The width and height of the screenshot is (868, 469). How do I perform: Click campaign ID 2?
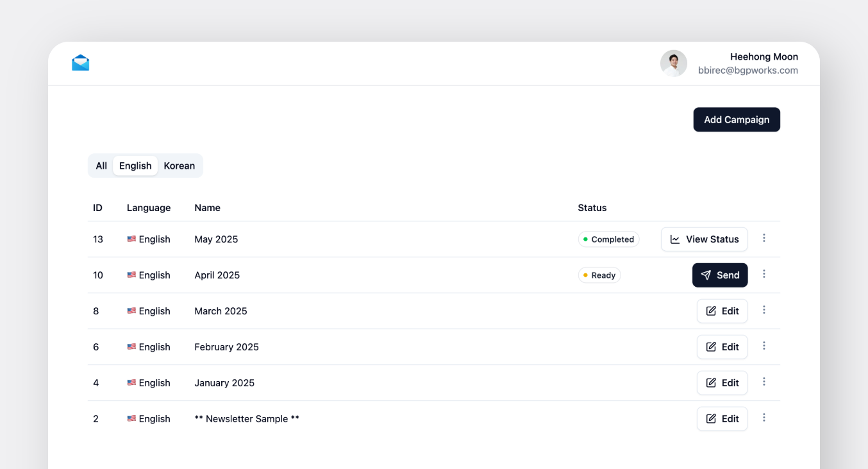click(96, 419)
